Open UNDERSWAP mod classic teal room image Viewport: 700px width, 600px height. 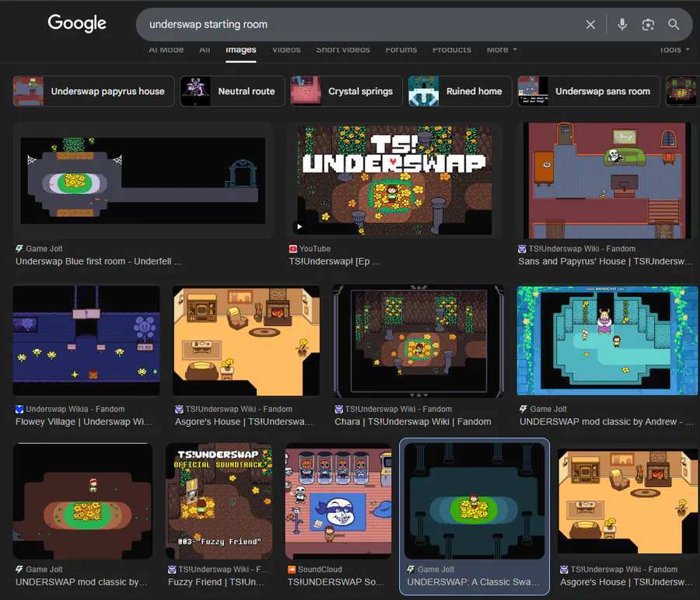click(607, 341)
